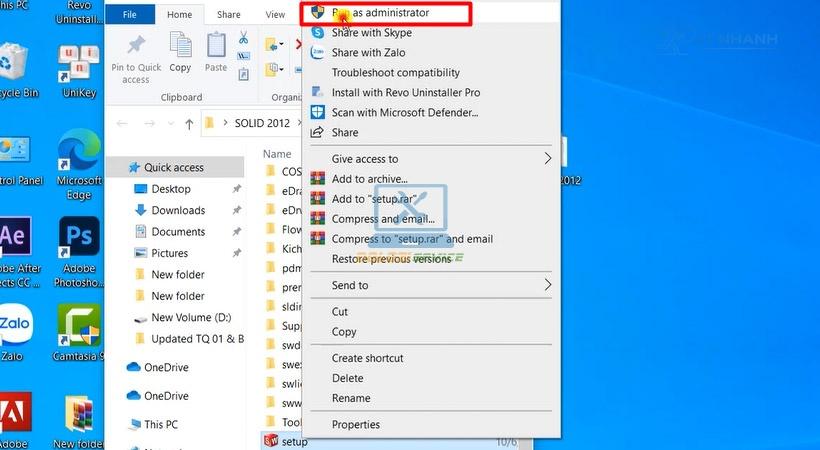Open the File ribbon tab
820x450 pixels.
click(130, 15)
